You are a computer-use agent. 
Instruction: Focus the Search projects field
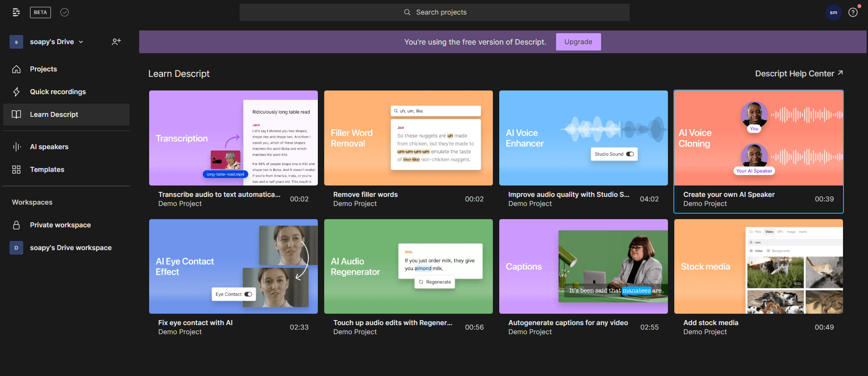click(x=434, y=12)
